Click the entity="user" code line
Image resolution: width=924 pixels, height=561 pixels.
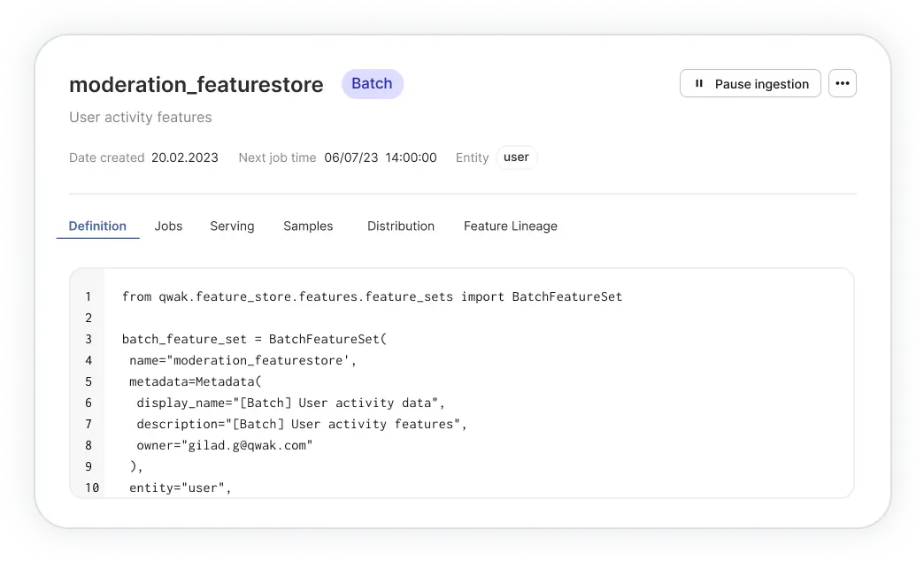[180, 488]
